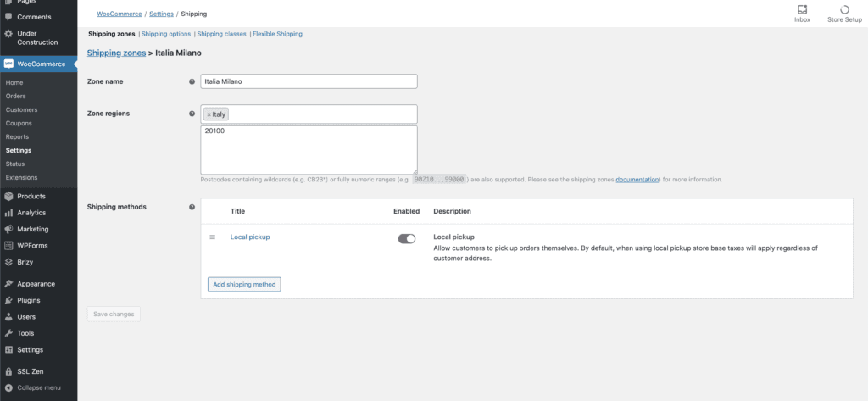This screenshot has width=868, height=401.
Task: Click into the postcodes textarea containing 20100
Action: pyautogui.click(x=309, y=150)
